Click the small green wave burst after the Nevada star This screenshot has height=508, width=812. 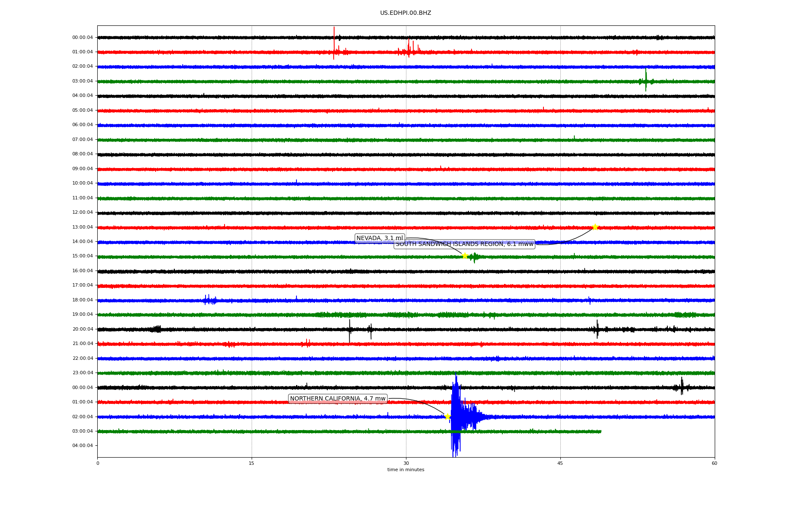[x=474, y=257]
